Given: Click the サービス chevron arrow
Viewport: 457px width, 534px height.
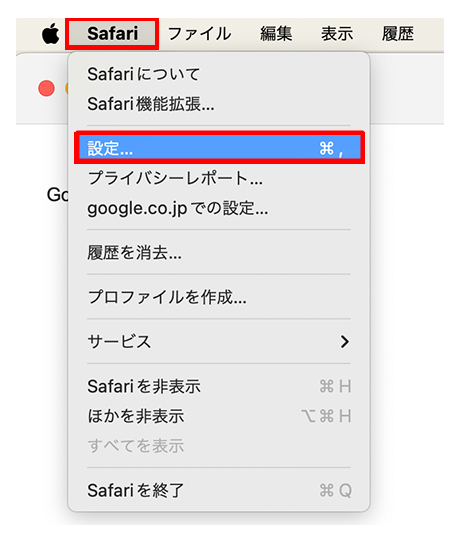Looking at the screenshot, I should (345, 341).
